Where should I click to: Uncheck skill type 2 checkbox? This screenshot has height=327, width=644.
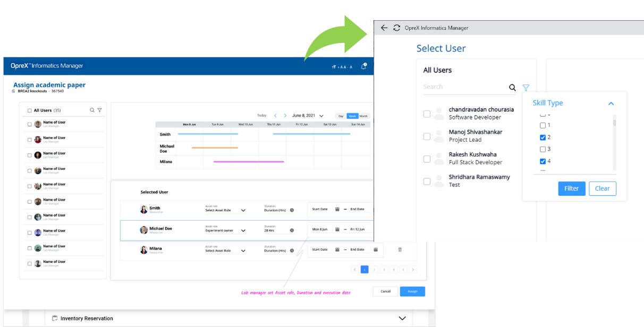click(543, 137)
